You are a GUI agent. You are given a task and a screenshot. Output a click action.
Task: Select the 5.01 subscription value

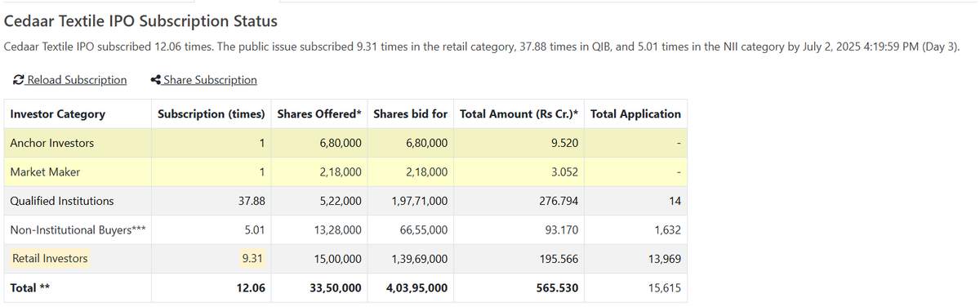pos(254,230)
